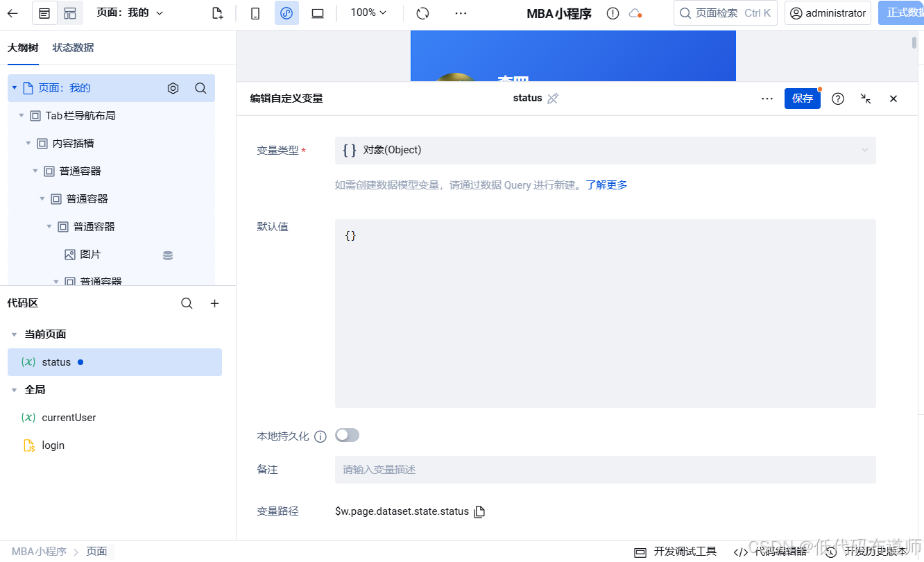Click the PC/desktop preview mode icon
This screenshot has height=562, width=924.
(317, 12)
